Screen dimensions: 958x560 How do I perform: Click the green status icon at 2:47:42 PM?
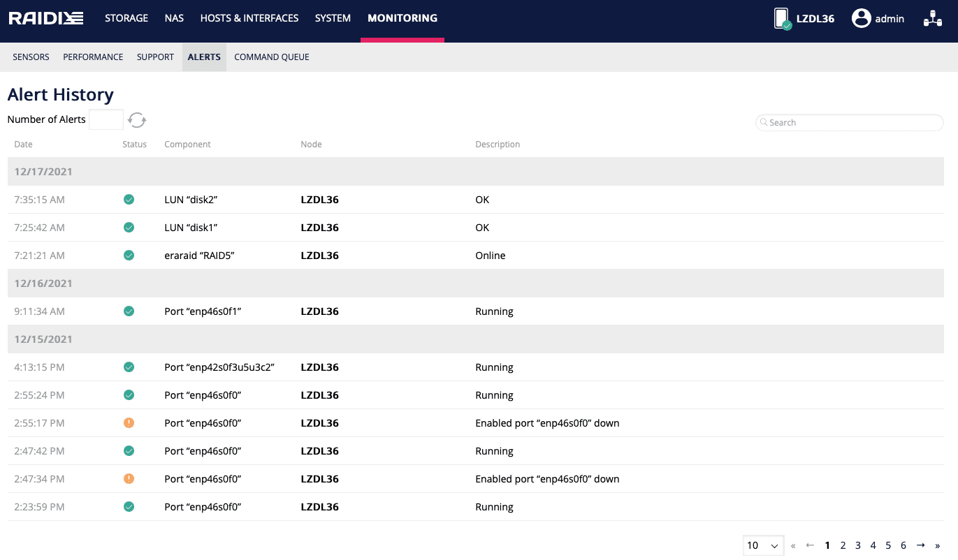tap(129, 451)
